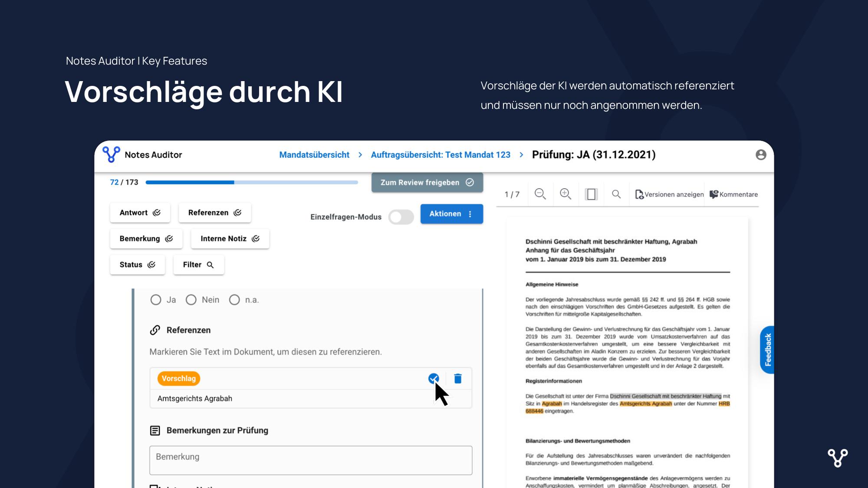Click the Prüfung: JA (31.12.2021) title

pyautogui.click(x=594, y=155)
